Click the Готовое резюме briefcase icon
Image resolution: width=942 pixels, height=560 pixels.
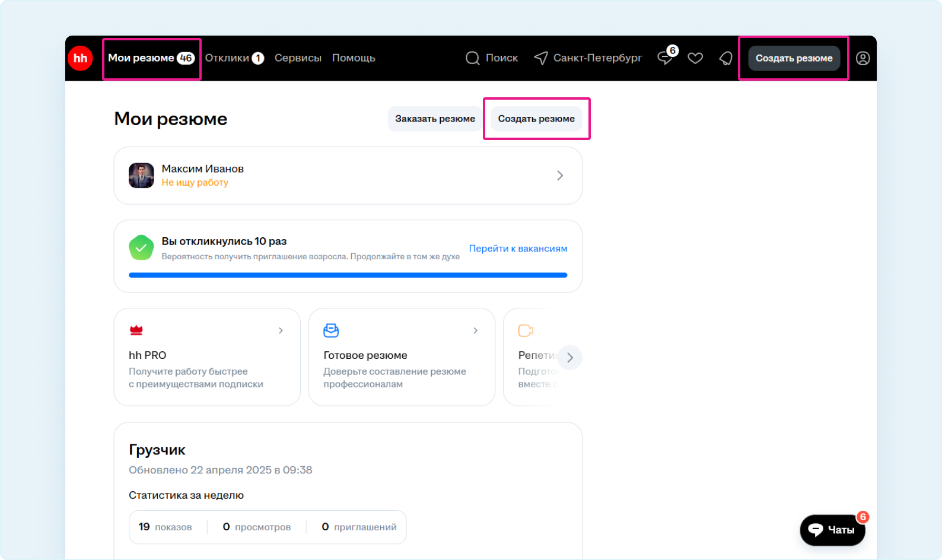[331, 330]
